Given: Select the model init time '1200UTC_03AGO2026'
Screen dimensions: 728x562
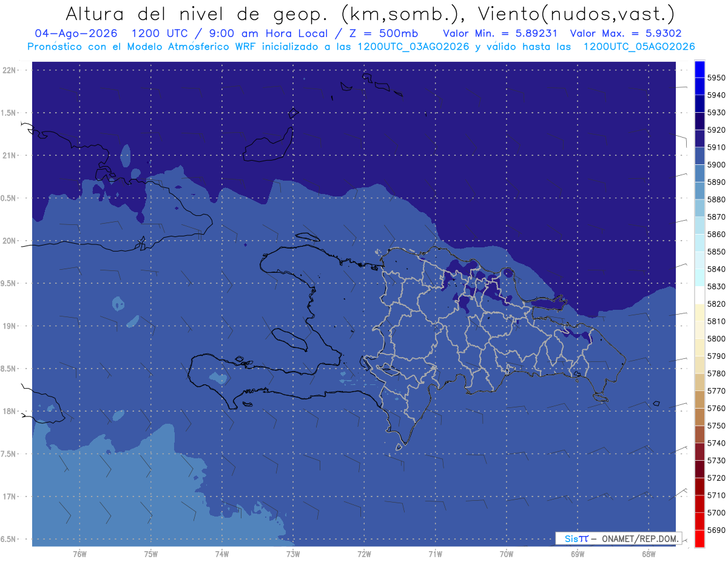Looking at the screenshot, I should point(413,47).
